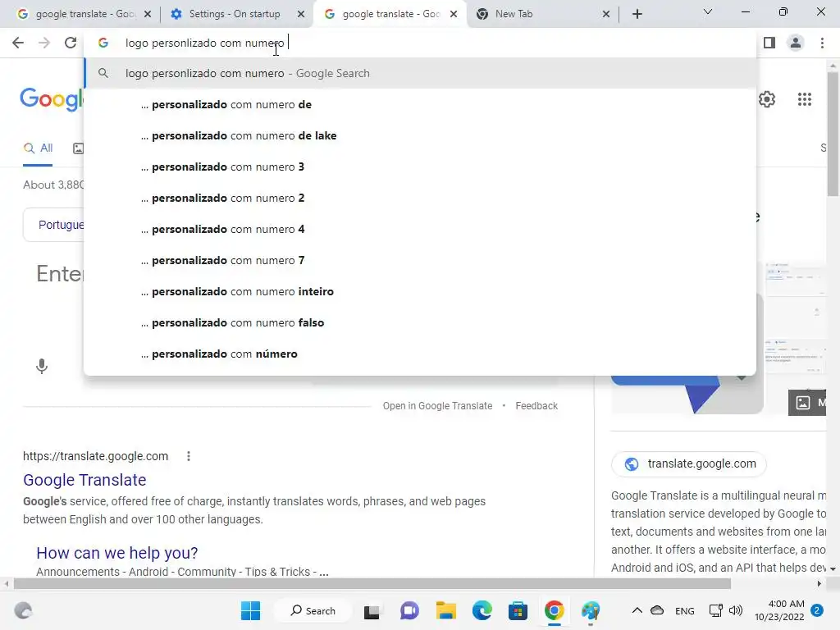Select the All search results tab
Viewport: 840px width, 630px height.
[x=38, y=148]
